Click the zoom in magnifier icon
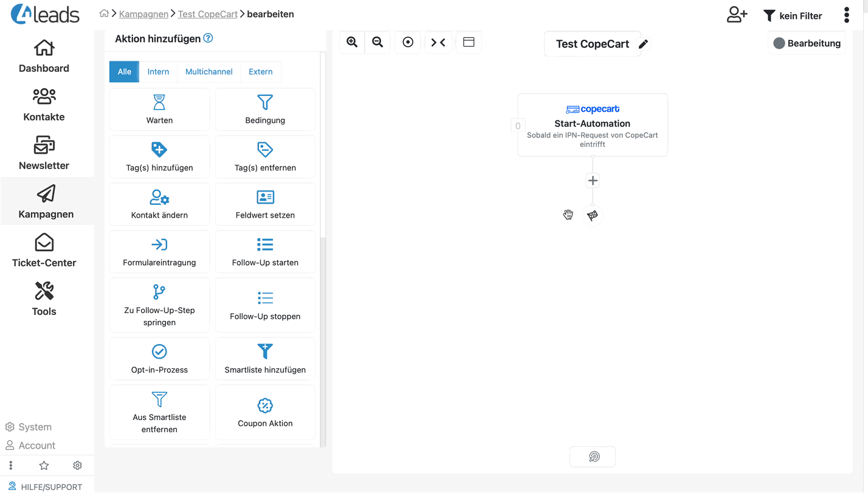The image size is (868, 493). click(x=352, y=42)
